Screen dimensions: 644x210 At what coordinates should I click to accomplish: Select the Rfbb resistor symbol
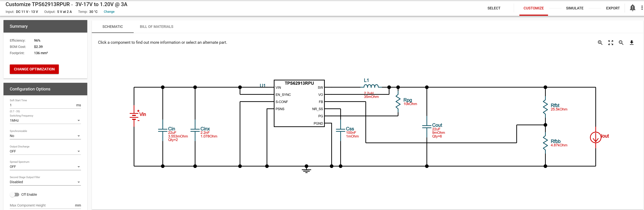545,143
